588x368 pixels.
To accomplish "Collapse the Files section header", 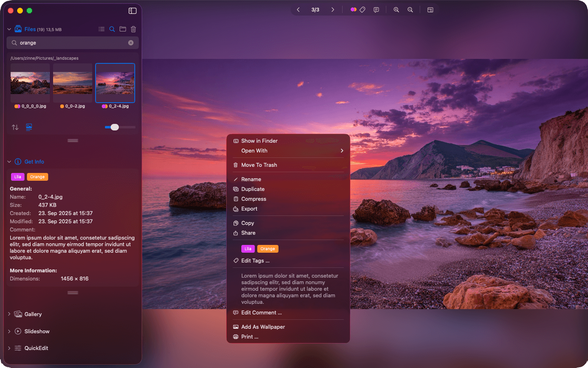I will [x=9, y=29].
